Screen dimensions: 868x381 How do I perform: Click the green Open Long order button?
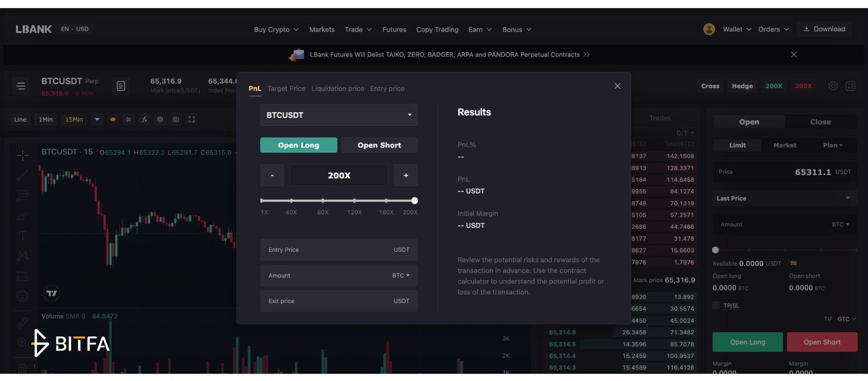click(748, 342)
